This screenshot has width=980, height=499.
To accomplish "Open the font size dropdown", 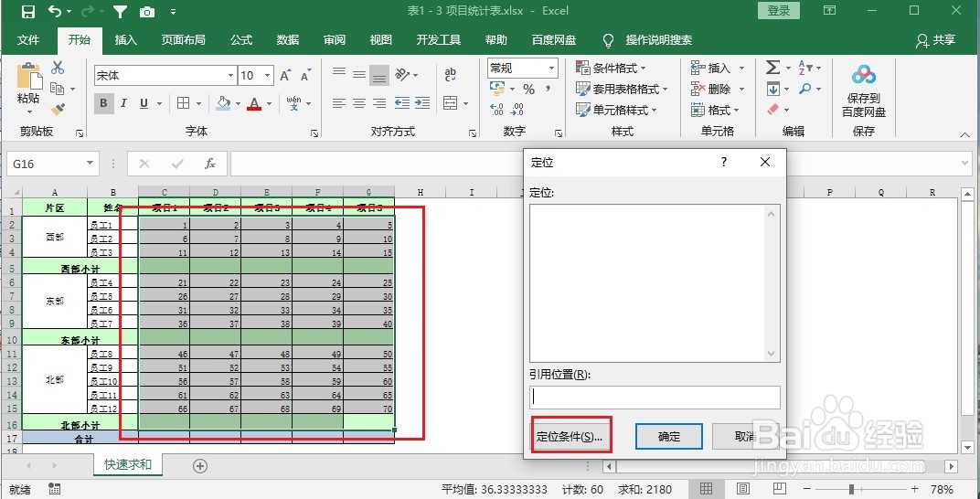I will 268,76.
